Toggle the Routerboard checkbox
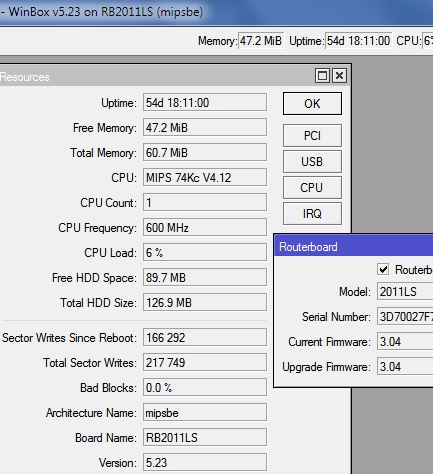The height and width of the screenshot is (474, 433). pos(383,269)
